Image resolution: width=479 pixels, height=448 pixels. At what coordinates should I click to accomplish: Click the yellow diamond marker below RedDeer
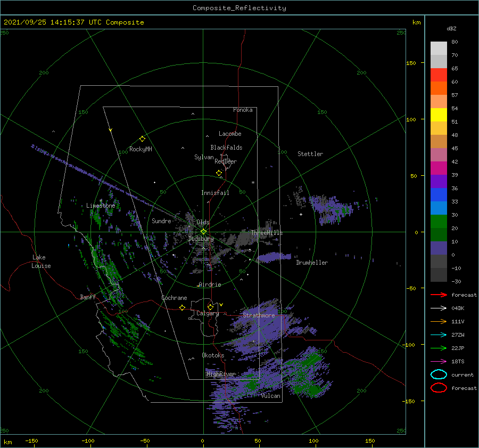point(219,173)
